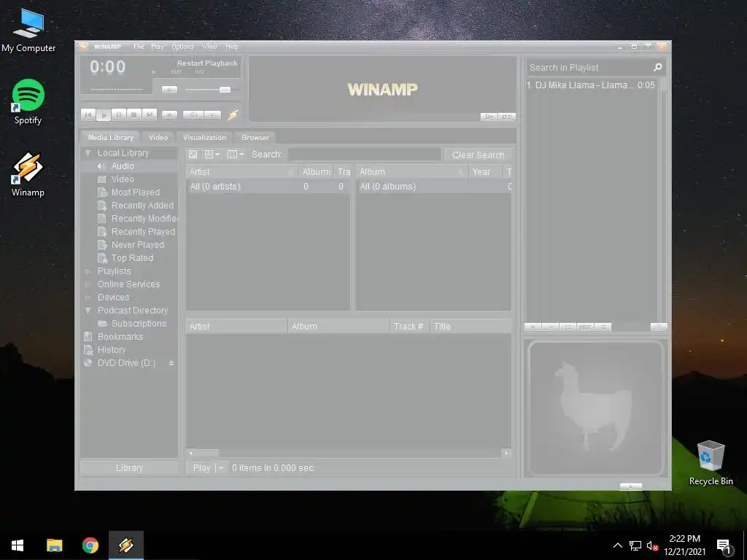This screenshot has height=560, width=747.
Task: Select the DJ Mike Llama playlist entry
Action: 591,85
